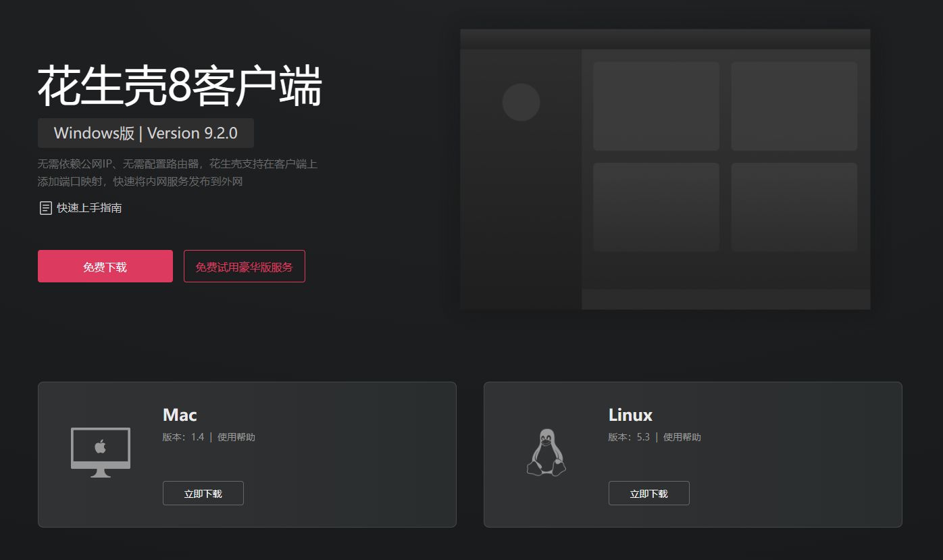This screenshot has height=560, width=943.
Task: Click the 花生壳8客户端 heading
Action: (180, 86)
